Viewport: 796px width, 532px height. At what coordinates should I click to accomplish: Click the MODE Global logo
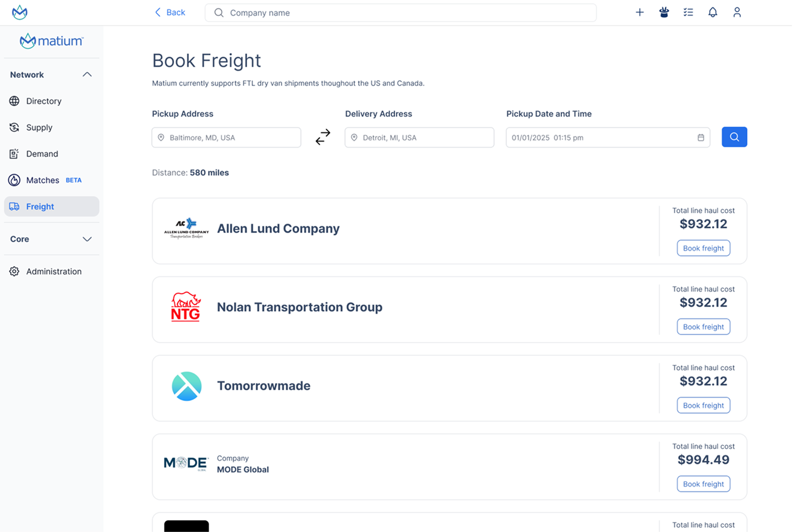click(186, 464)
